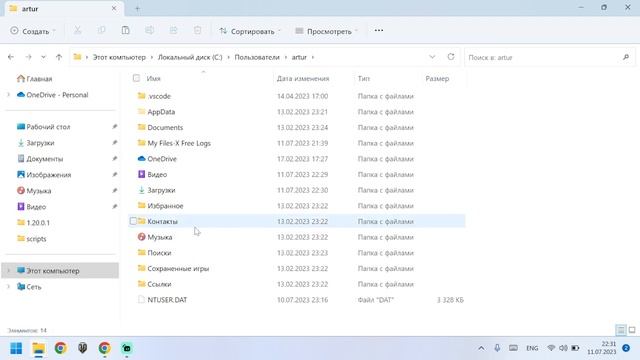
Task: Click the Paste clipboard icon in toolbar
Action: [x=125, y=31]
